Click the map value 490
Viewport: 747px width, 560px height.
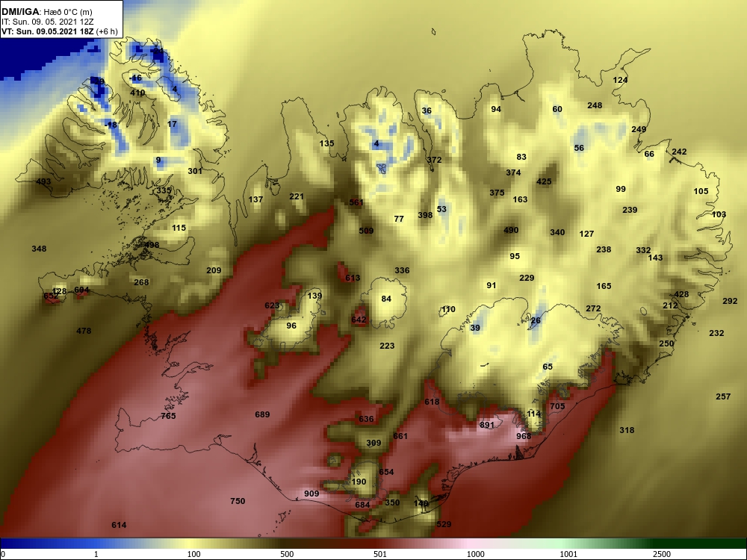[511, 230]
